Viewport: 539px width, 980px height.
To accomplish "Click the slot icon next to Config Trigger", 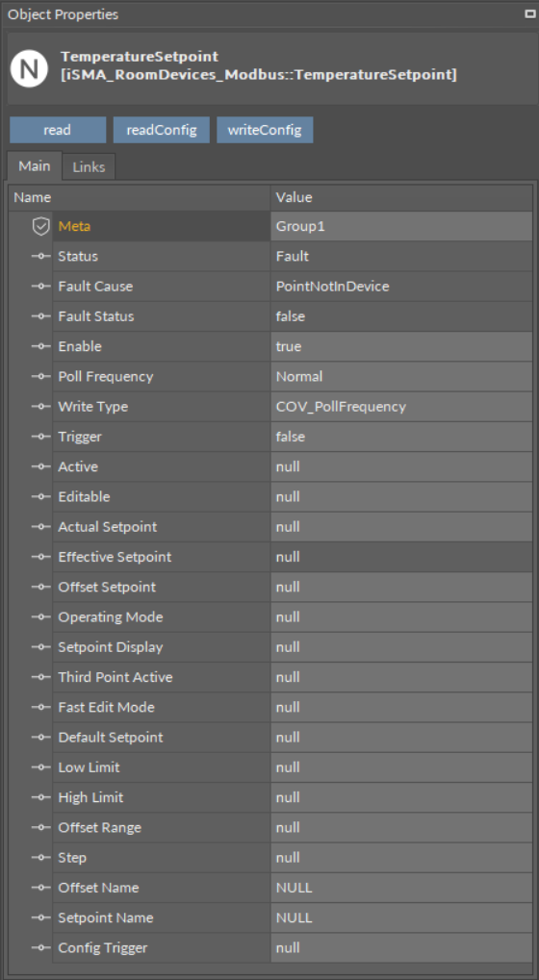I will pyautogui.click(x=40, y=947).
